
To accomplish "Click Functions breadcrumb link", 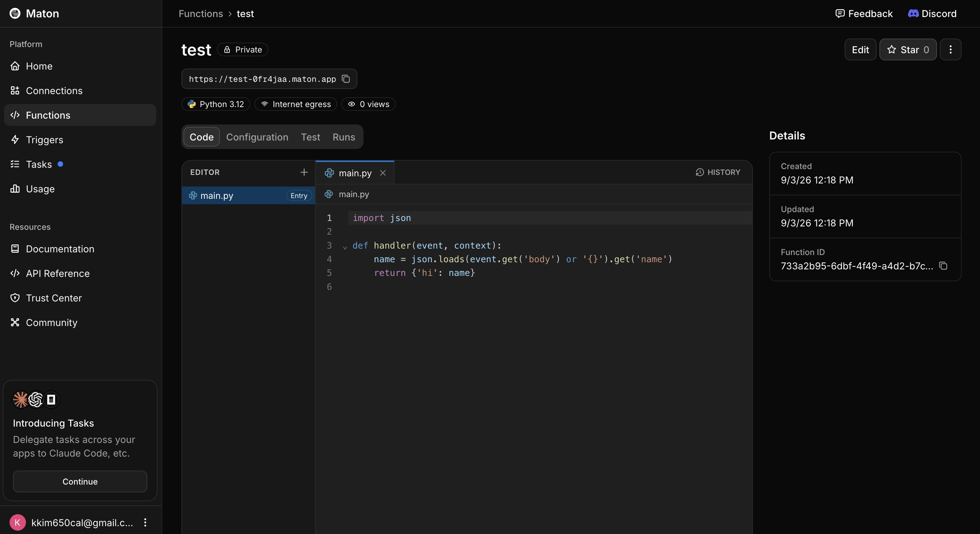I will [x=201, y=14].
